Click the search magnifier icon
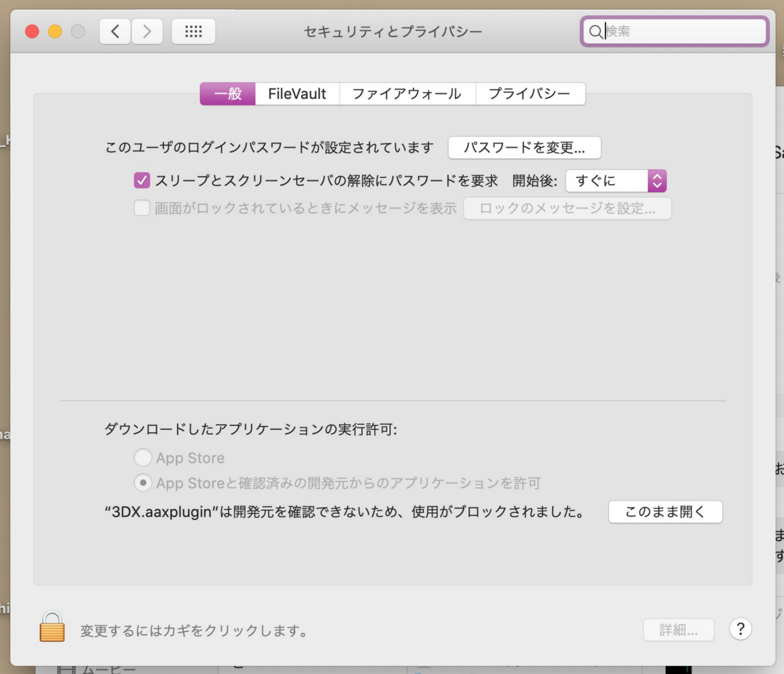 (x=596, y=31)
